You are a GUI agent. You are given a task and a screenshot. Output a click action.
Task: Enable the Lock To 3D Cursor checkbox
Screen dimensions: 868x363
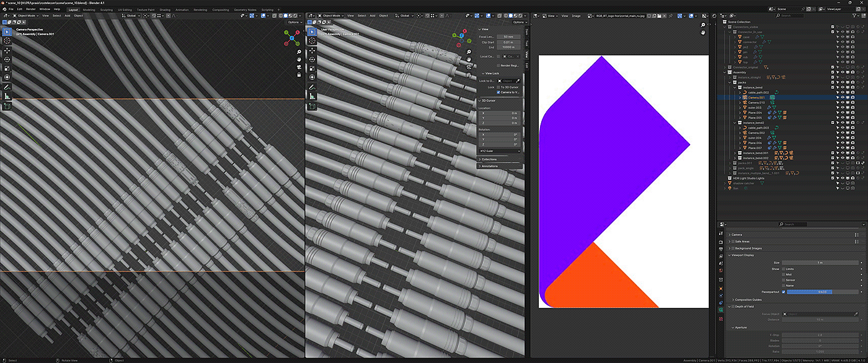click(499, 87)
